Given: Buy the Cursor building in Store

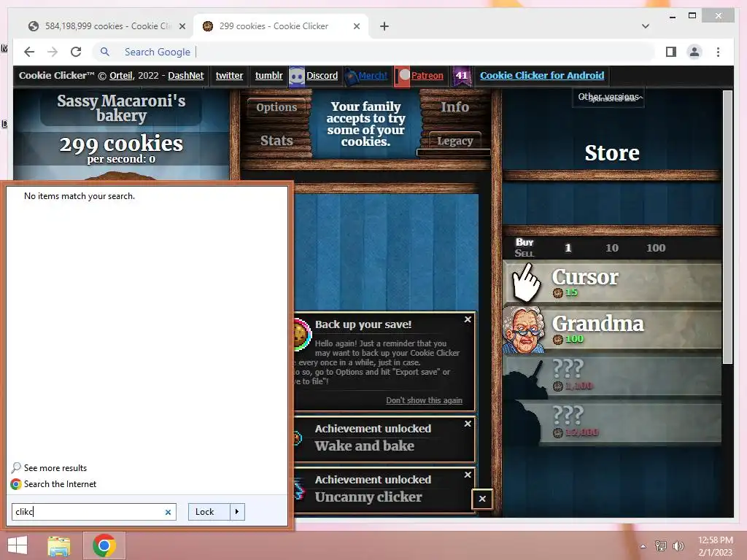Looking at the screenshot, I should tap(612, 282).
